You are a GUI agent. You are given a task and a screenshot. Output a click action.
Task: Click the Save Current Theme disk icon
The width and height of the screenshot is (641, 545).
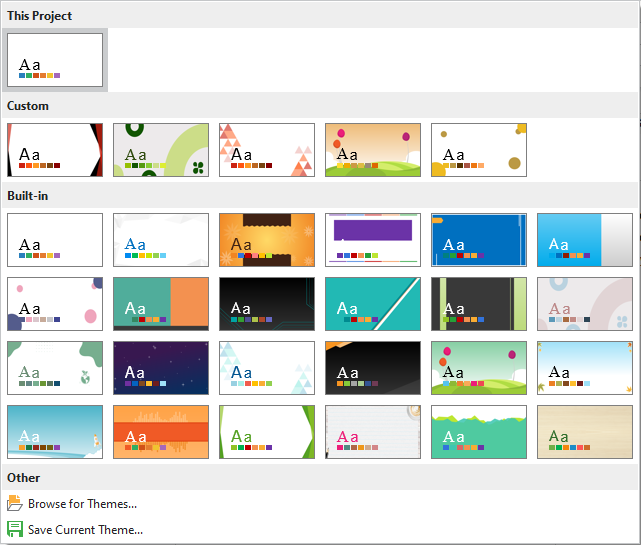15,530
